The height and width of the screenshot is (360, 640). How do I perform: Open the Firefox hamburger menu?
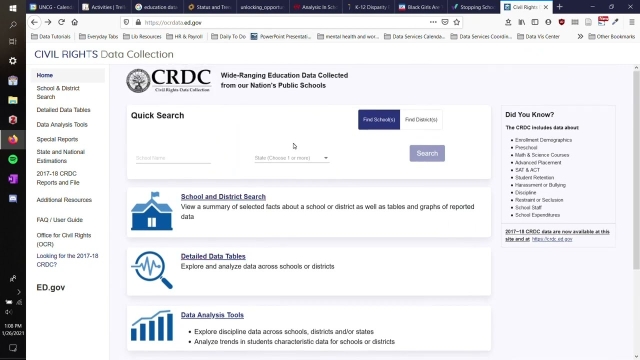pos(631,22)
